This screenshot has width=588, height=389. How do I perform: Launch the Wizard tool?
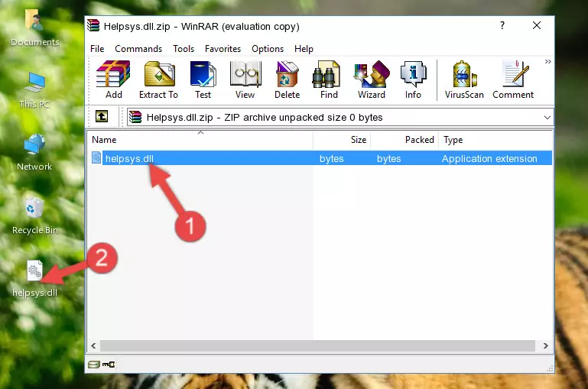(372, 79)
